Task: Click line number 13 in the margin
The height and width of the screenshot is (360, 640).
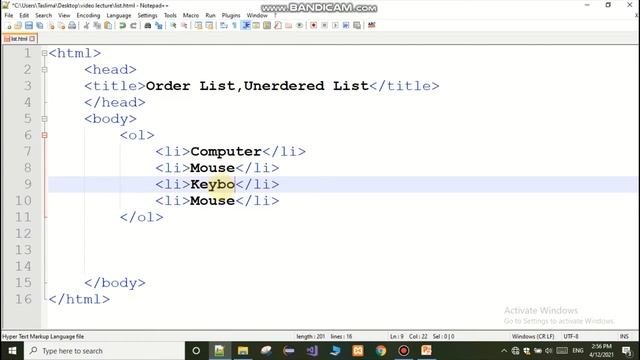Action: [x=23, y=250]
